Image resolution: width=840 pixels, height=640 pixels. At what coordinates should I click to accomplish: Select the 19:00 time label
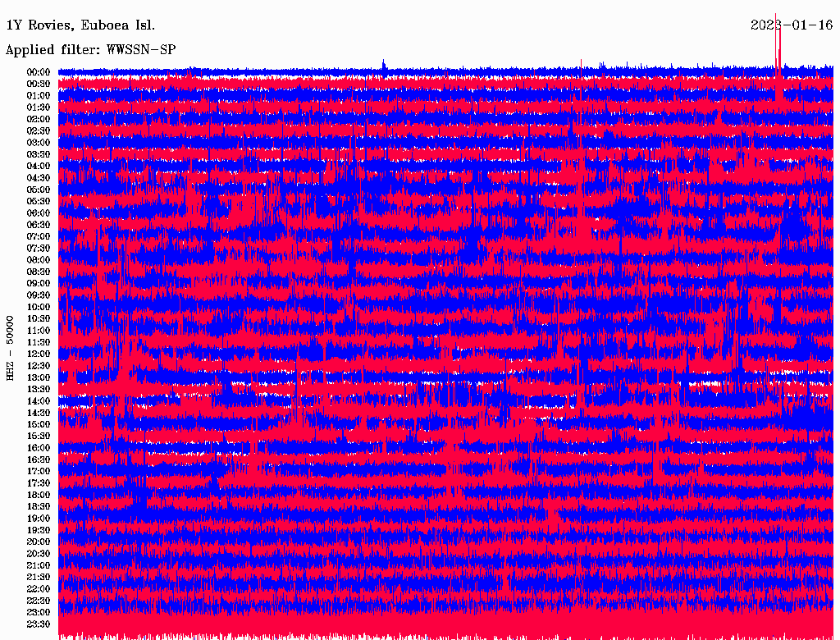pos(39,519)
